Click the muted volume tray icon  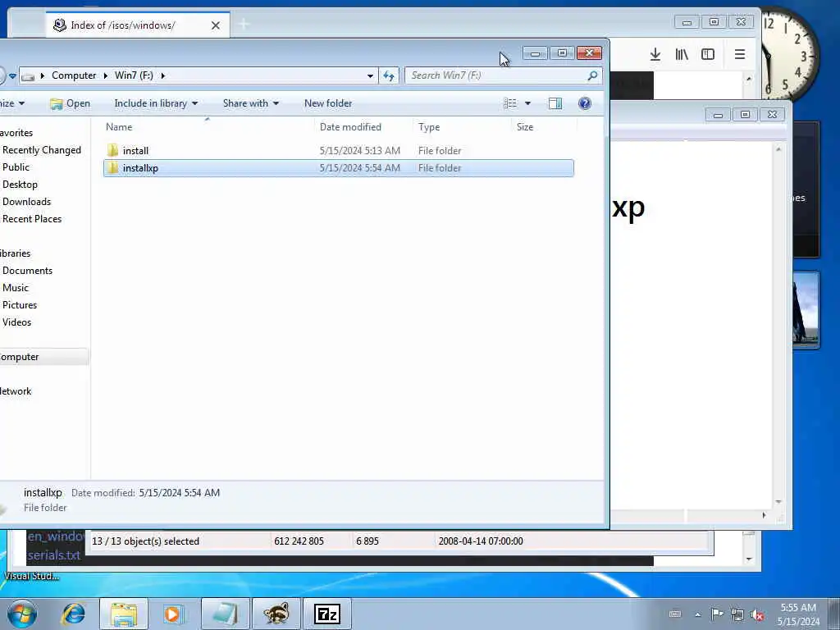[757, 614]
